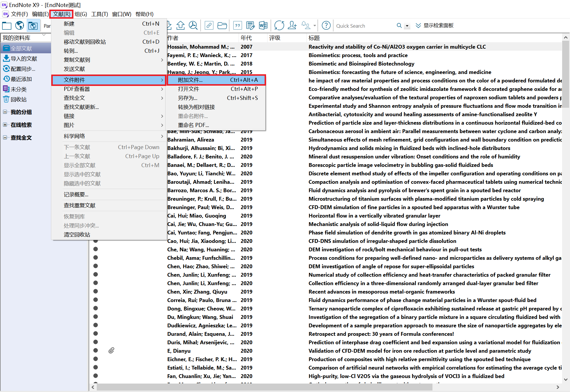Toggle read status dot for Durand, Alain row
This screenshot has height=392, width=570.
tap(96, 334)
